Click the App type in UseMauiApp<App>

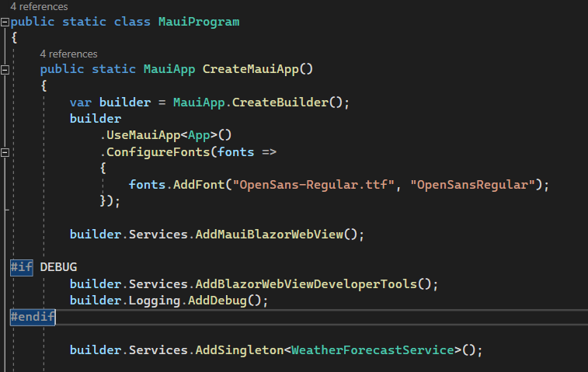tap(199, 135)
